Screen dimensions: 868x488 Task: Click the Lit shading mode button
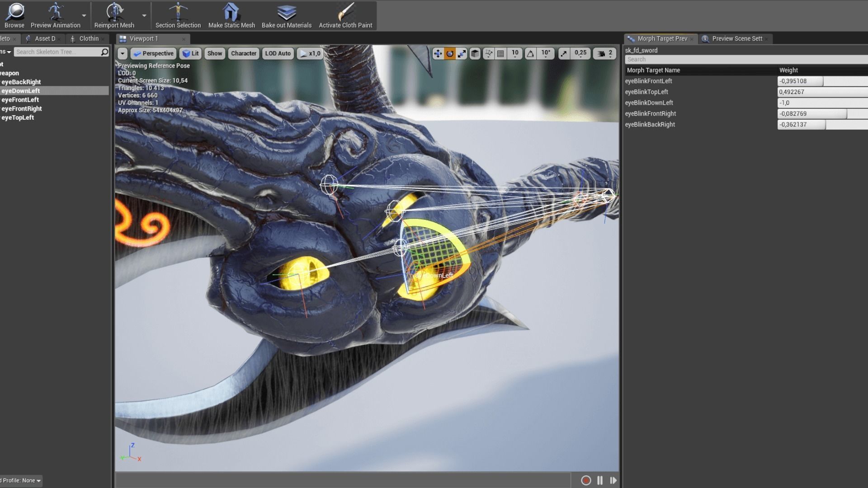tap(190, 53)
